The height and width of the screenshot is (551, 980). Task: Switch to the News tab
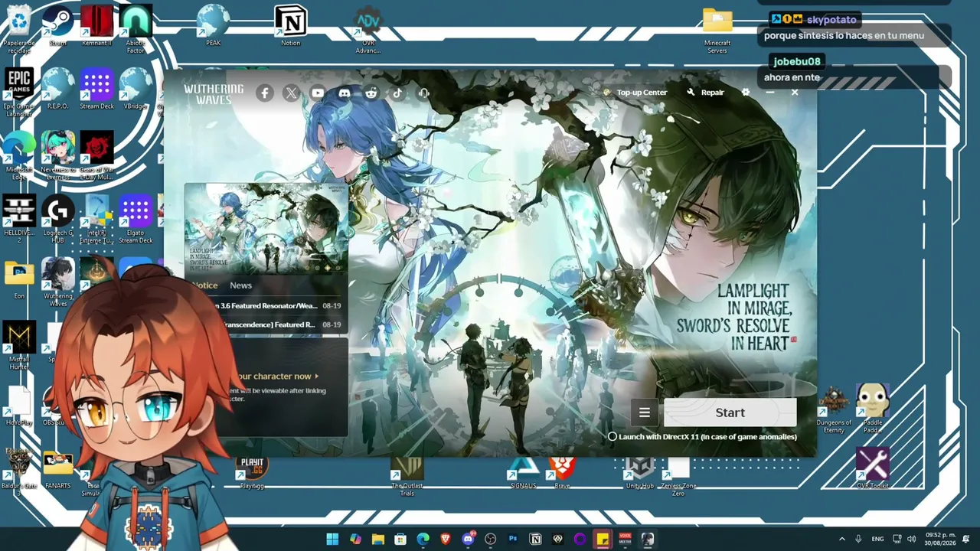coord(240,285)
